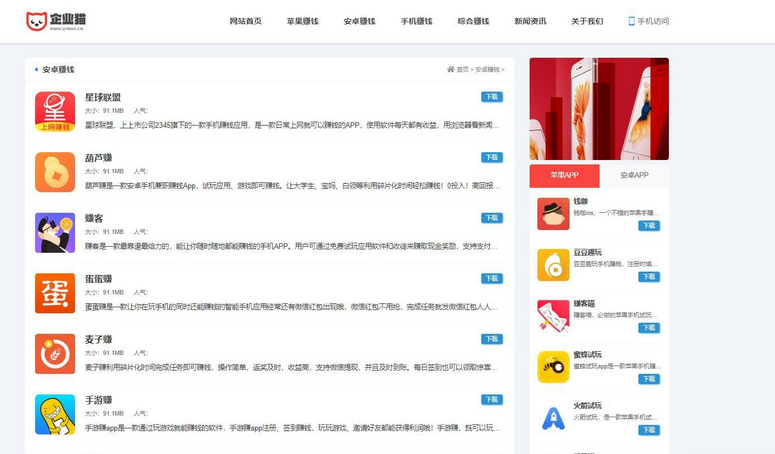Download 星球联盟 with its 下载 button
Viewport: 775px width, 454px height.
coord(492,97)
